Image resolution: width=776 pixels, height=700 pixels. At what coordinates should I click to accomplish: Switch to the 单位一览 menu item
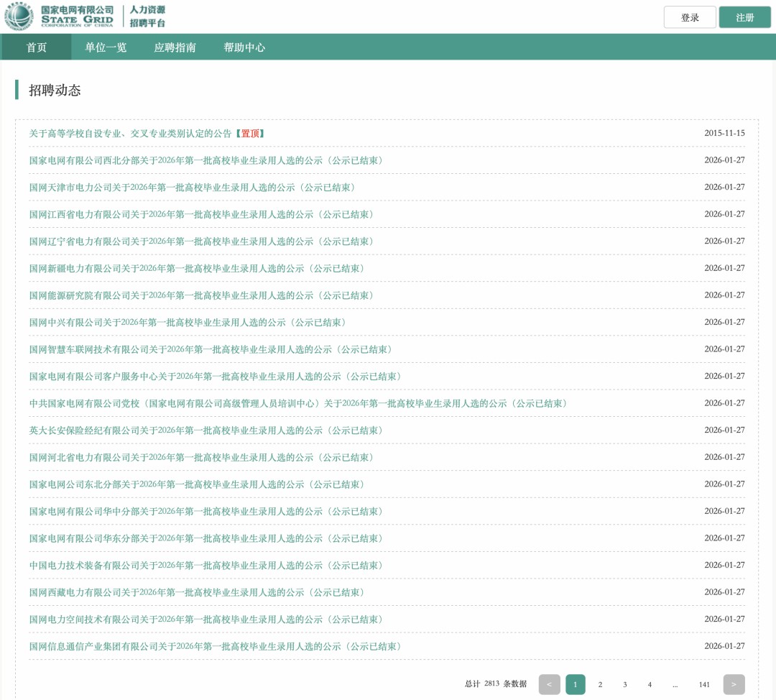point(106,47)
